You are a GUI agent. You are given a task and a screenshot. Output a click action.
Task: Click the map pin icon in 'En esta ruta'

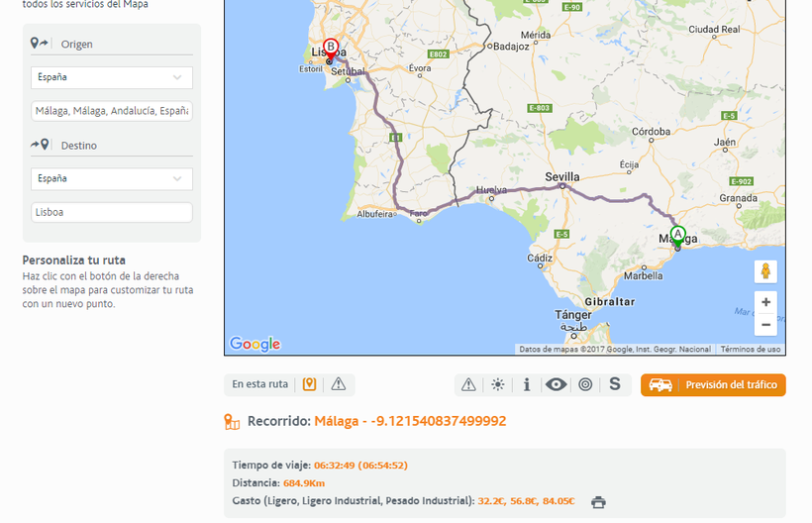tap(309, 384)
